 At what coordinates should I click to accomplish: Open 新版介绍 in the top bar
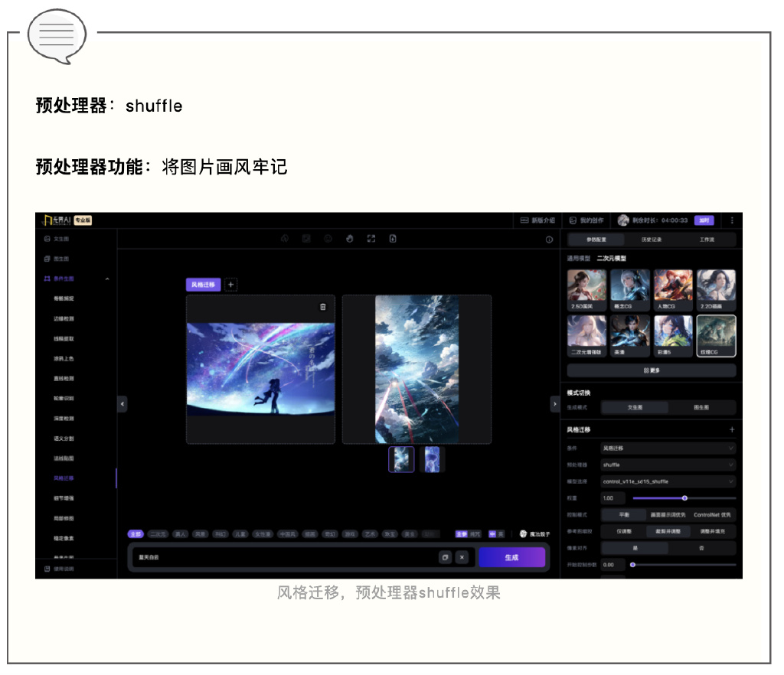coord(537,220)
